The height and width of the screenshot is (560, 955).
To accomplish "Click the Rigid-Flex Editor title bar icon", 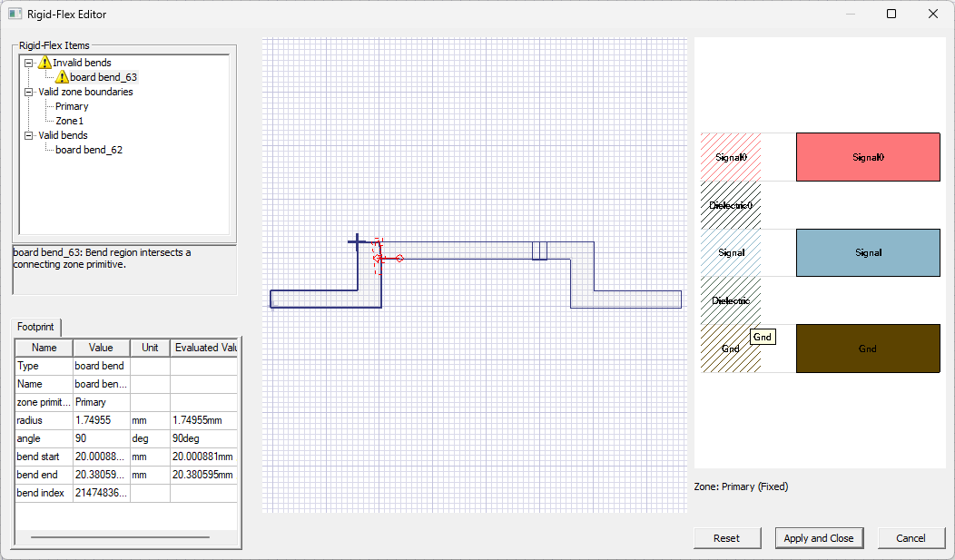I will 15,14.
